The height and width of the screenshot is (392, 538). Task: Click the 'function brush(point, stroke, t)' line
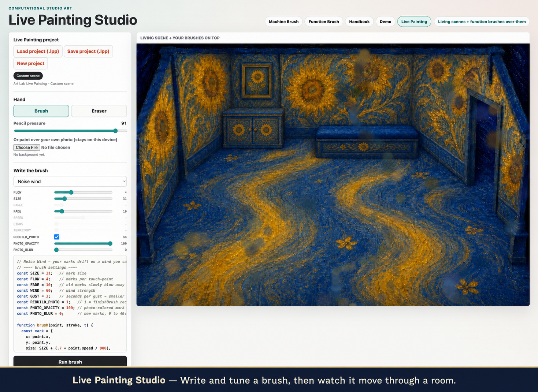tap(55, 325)
